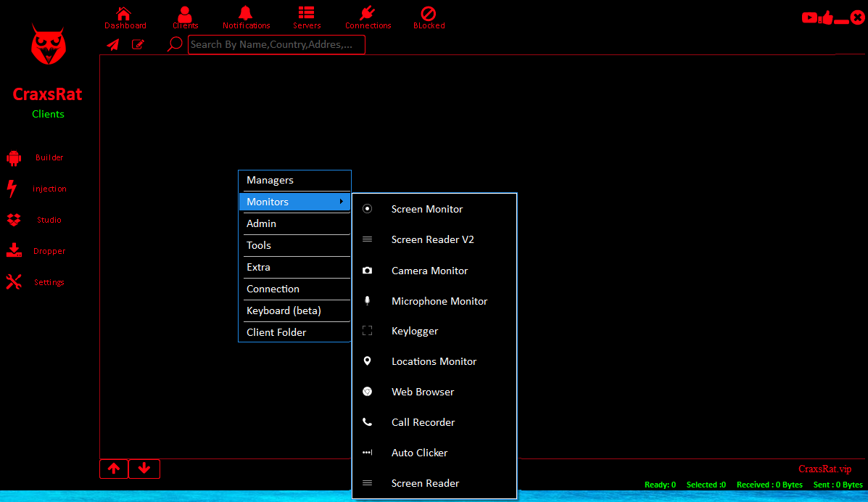This screenshot has width=868, height=502.
Task: Choose Auto Clicker from submenu
Action: coord(434,453)
